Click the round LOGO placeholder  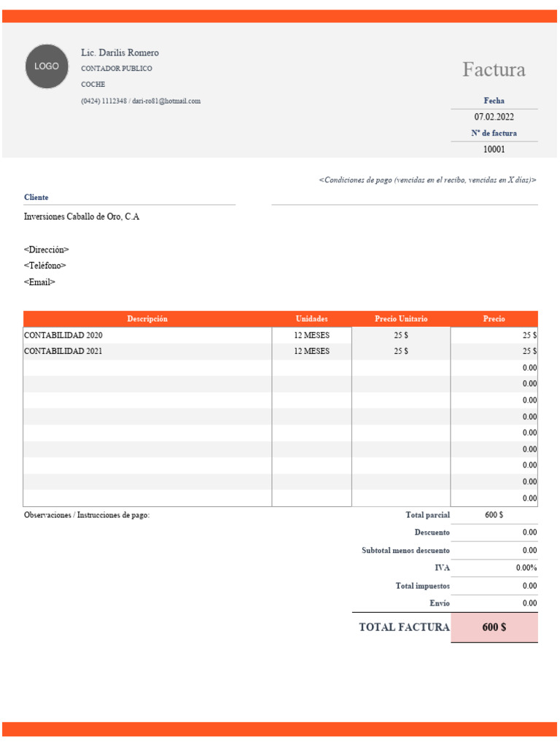(x=47, y=66)
